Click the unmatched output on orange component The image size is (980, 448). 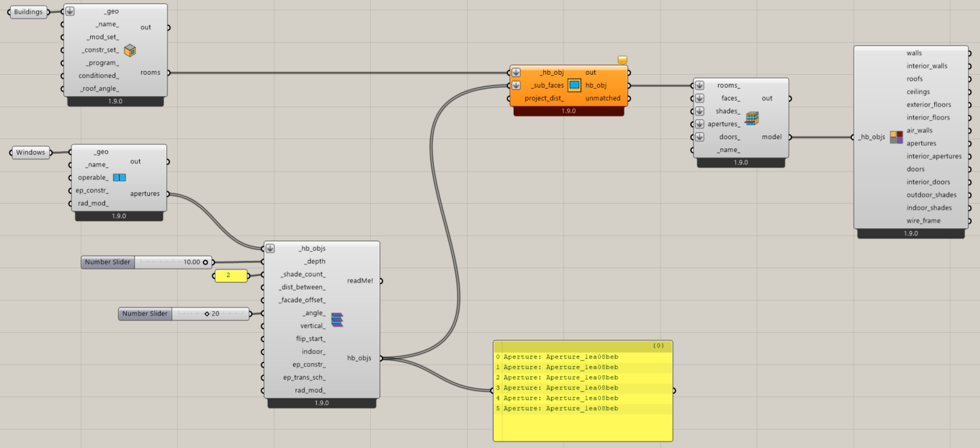(603, 99)
